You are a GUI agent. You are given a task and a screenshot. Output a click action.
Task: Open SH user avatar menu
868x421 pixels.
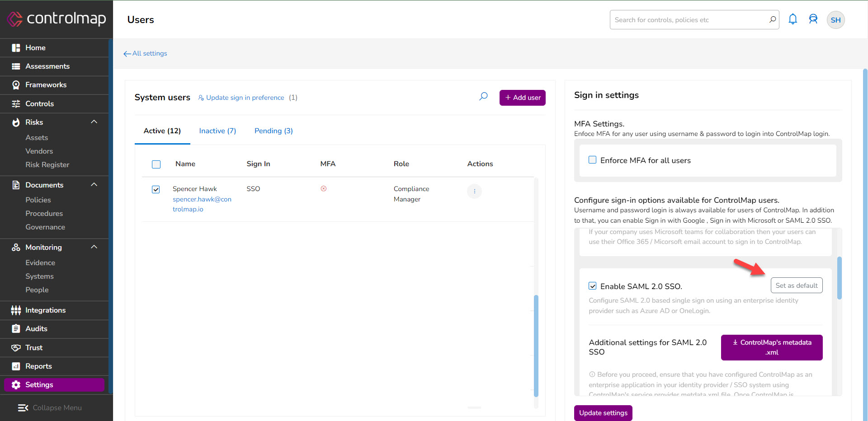coord(835,20)
